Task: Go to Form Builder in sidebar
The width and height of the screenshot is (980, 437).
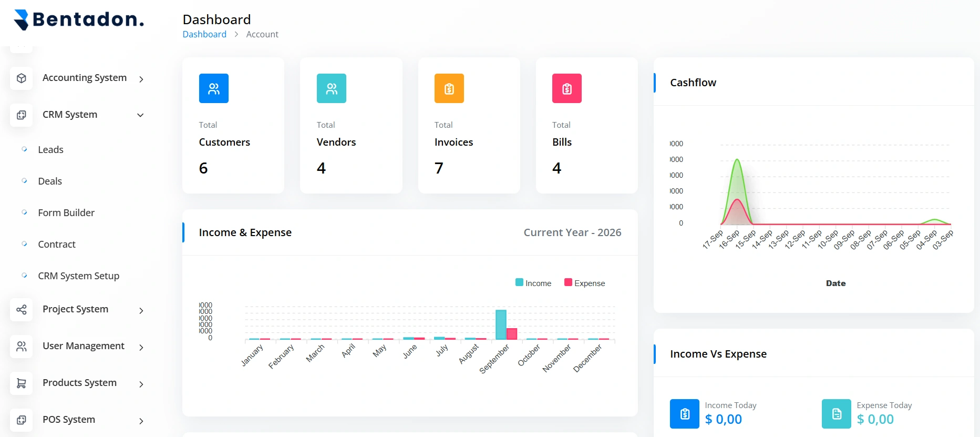Action: pyautogui.click(x=66, y=213)
